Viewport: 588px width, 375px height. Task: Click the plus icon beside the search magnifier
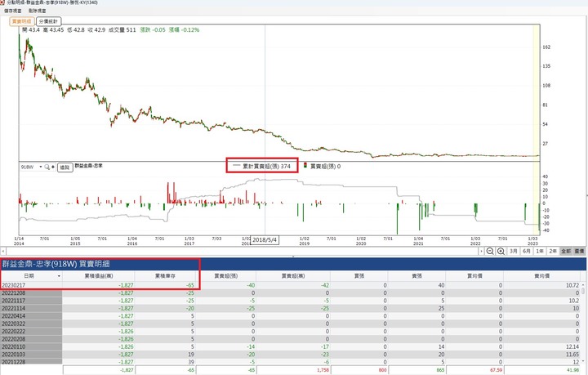click(53, 167)
